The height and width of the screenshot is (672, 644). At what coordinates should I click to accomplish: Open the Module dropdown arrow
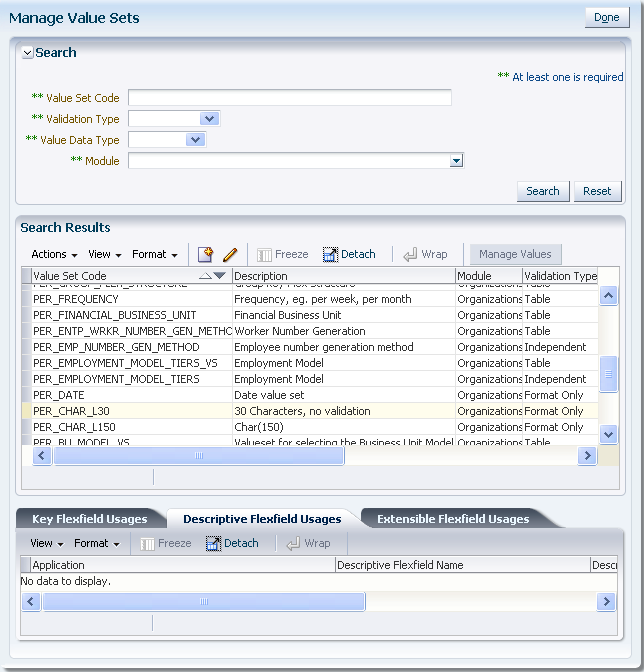pos(456,161)
